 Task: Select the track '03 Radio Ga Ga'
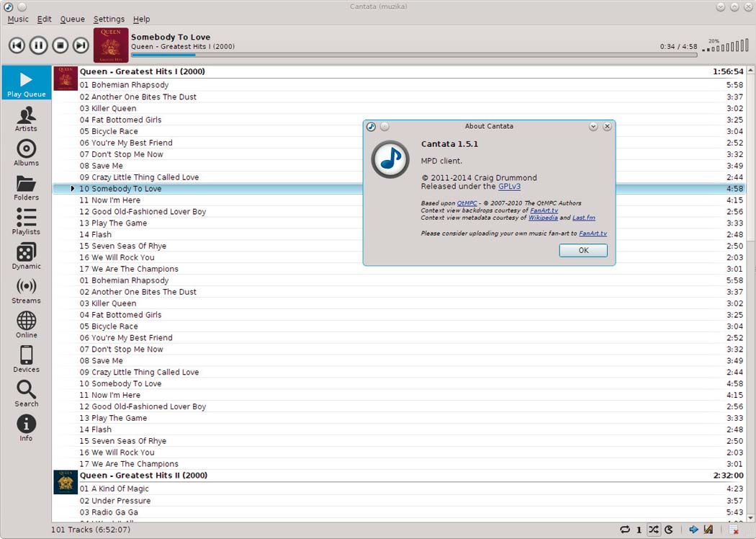point(398,512)
